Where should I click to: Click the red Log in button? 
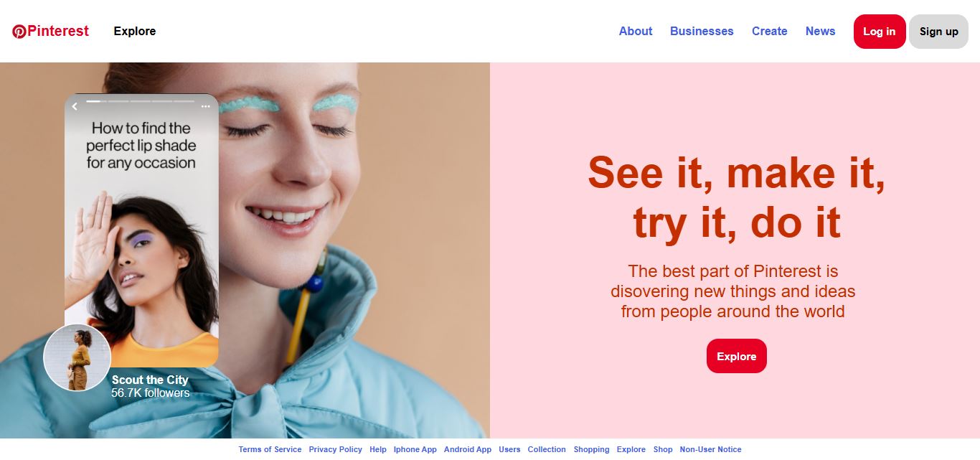pos(880,32)
